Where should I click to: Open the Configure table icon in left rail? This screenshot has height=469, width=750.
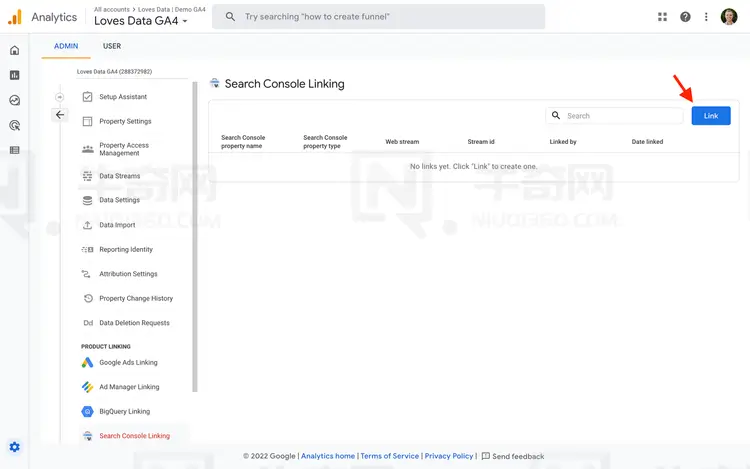tap(15, 150)
